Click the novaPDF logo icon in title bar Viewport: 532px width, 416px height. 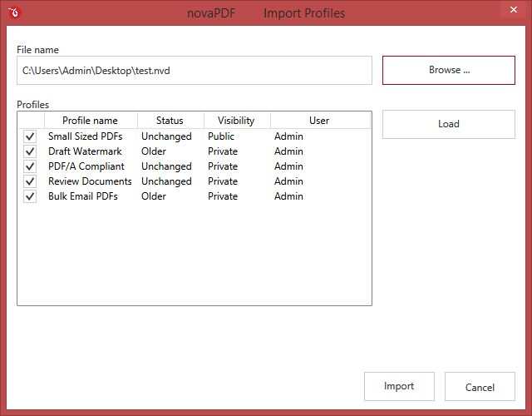[x=15, y=12]
